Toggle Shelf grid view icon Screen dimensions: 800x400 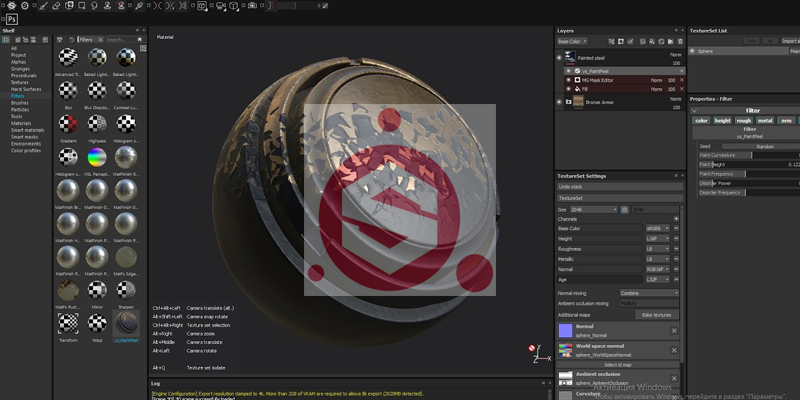143,48
